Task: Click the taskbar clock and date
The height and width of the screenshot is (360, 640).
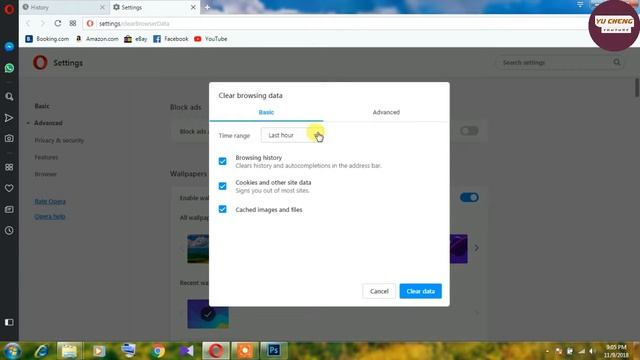Action: pos(616,351)
